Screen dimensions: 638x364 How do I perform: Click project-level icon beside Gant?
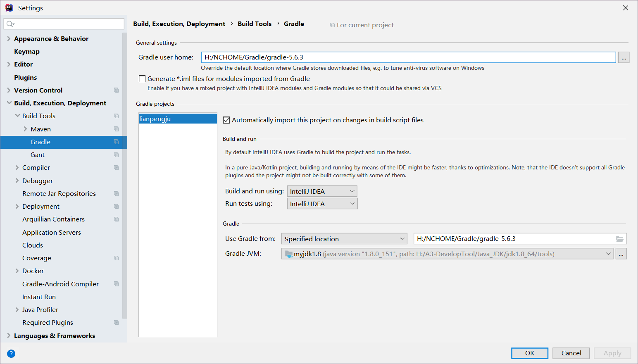pyautogui.click(x=117, y=155)
